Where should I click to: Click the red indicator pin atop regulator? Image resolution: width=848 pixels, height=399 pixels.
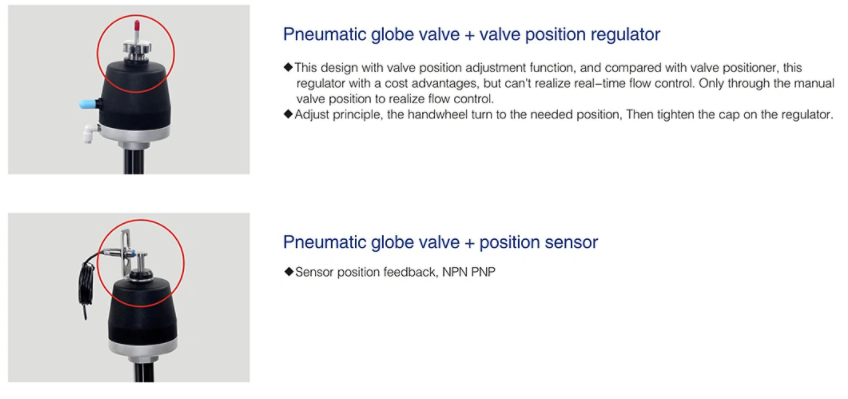point(137,31)
